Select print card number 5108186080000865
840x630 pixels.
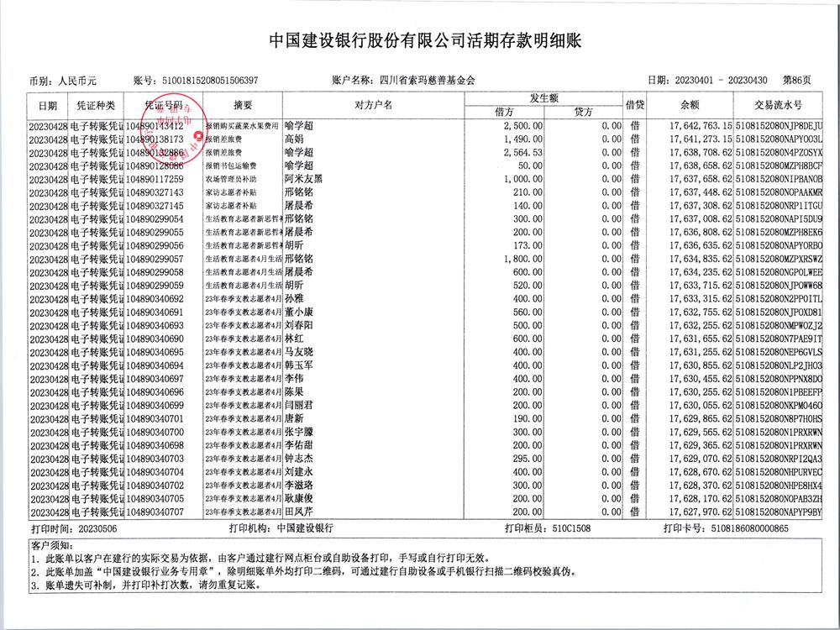[x=750, y=528]
